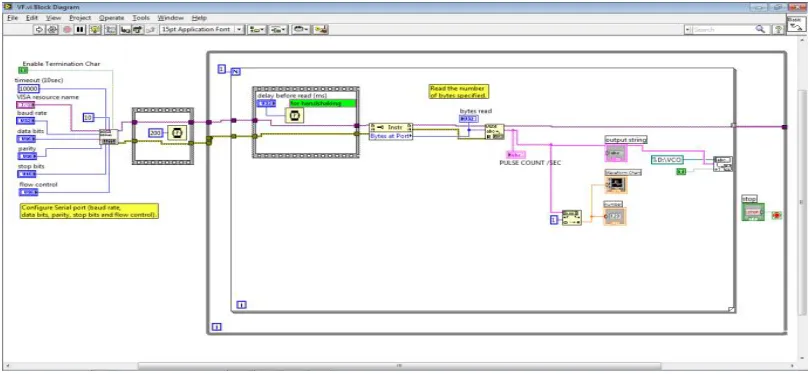Click the loop conditional stop terminal
Viewport: 810px width, 374px height.
(776, 215)
